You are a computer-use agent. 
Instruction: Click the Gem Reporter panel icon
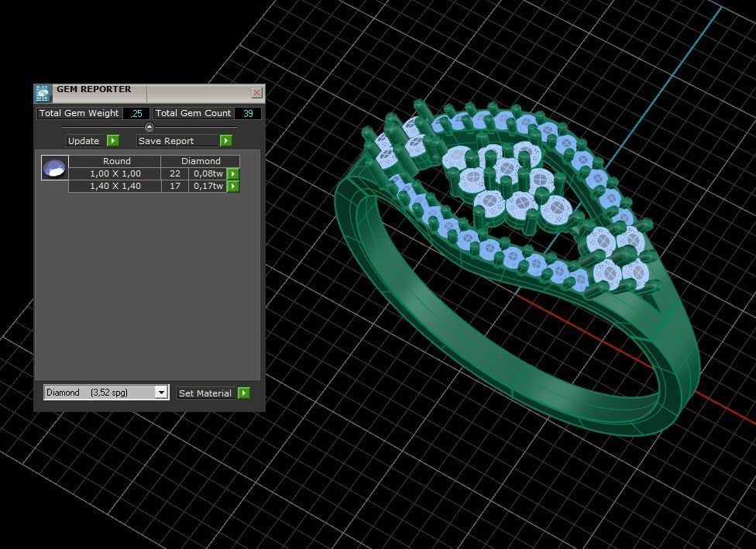(x=43, y=93)
